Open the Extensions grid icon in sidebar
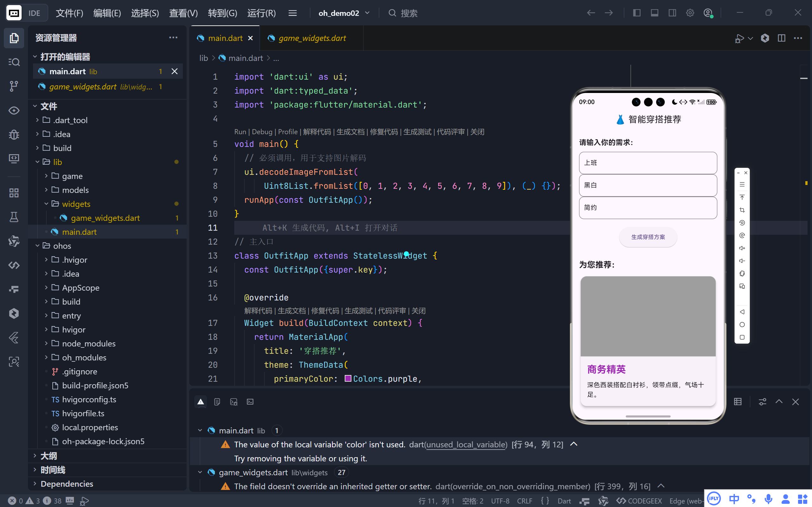This screenshot has width=812, height=507. (x=14, y=193)
